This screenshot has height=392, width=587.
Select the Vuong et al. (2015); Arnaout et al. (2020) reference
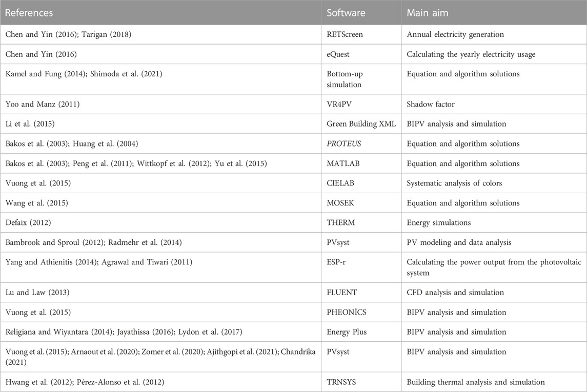160,357
